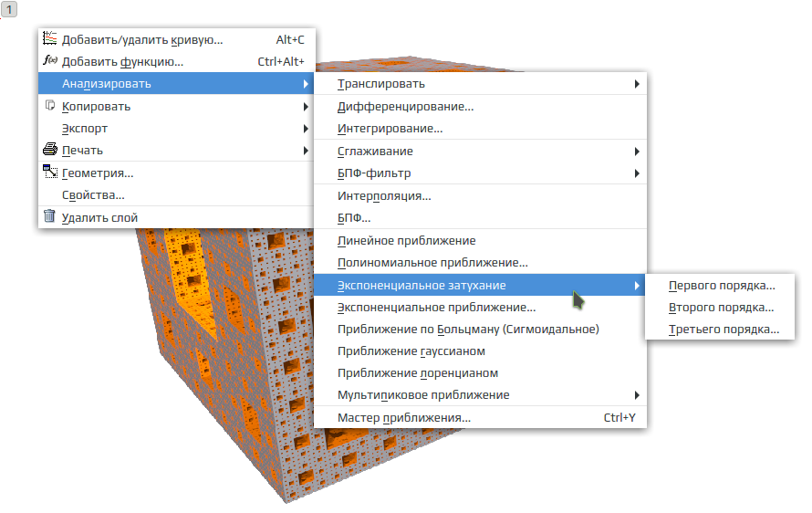Click the arrow next to Сглаживание
812x513 pixels.
tap(637, 152)
